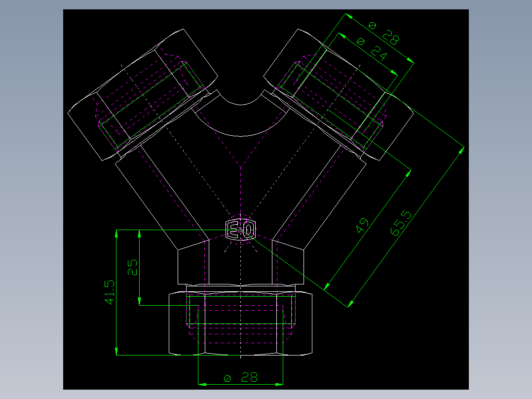Click the EO logo emblem at center

(x=240, y=230)
